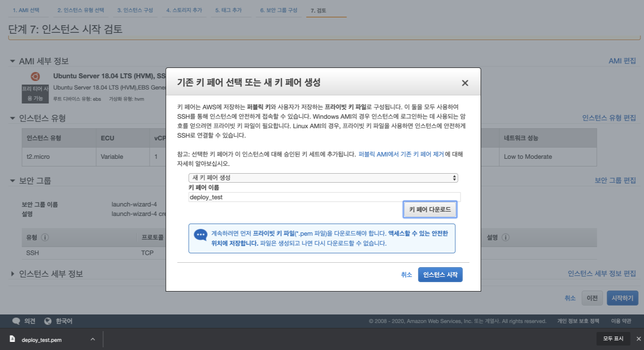Click Show All (모두 표시) downloads
Screen dimensions: 644x350
coord(613,339)
